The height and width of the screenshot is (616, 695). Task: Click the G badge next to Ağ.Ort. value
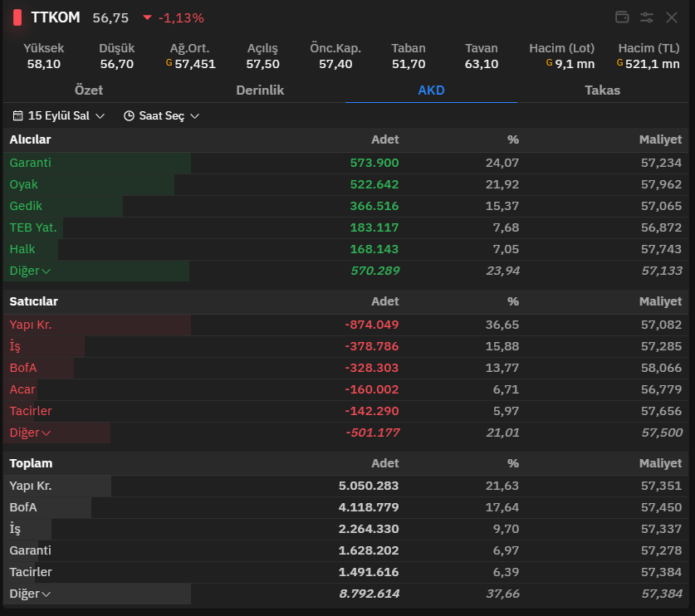pos(169,63)
